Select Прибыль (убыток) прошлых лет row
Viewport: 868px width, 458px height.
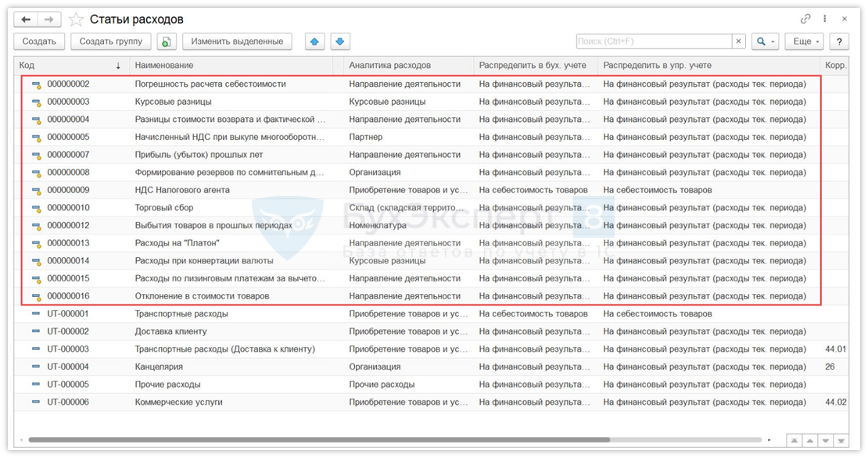431,155
